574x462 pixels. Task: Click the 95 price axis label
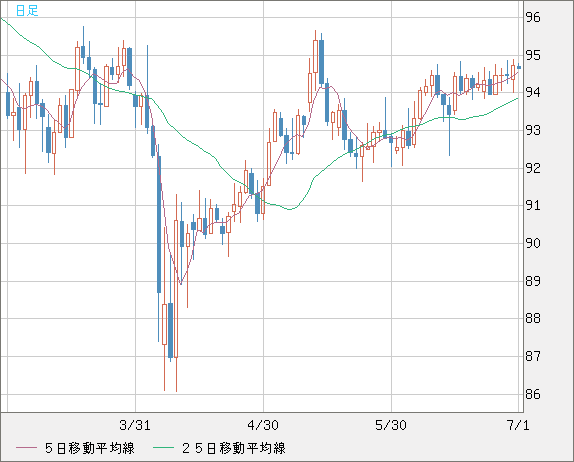(x=533, y=55)
